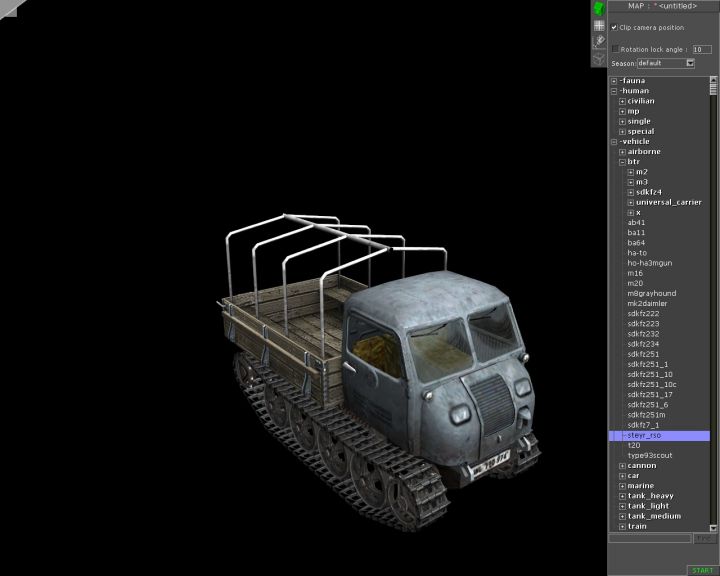
Task: Expand the airborne vehicle folder
Action: (x=622, y=152)
